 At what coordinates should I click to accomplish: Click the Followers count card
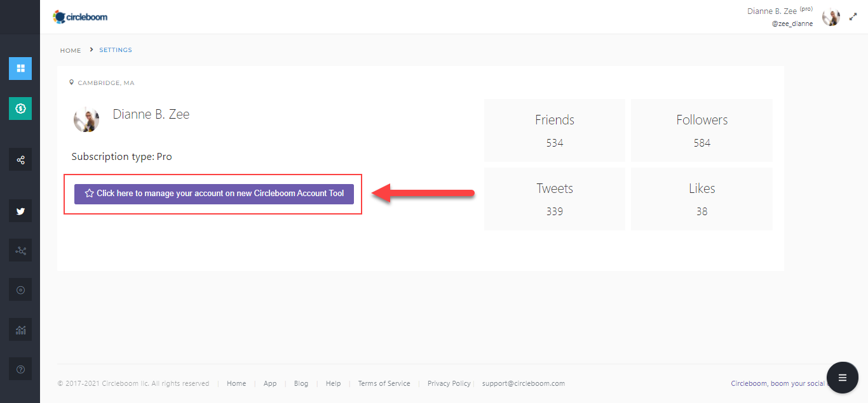[702, 131]
